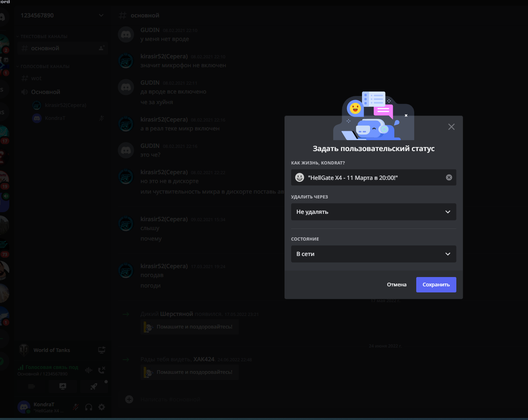Viewport: 528px width, 420px height.
Task: Click the World of Tanks game label
Action: click(52, 350)
